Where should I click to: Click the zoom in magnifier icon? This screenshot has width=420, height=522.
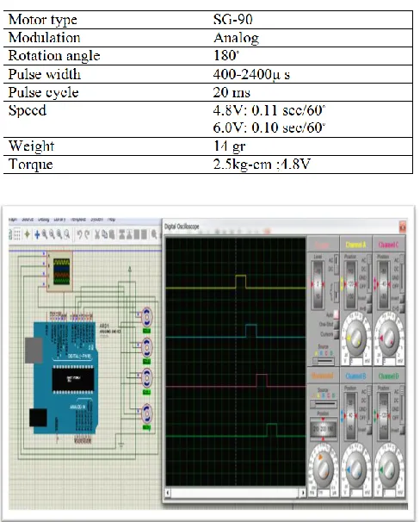pyautogui.click(x=45, y=234)
